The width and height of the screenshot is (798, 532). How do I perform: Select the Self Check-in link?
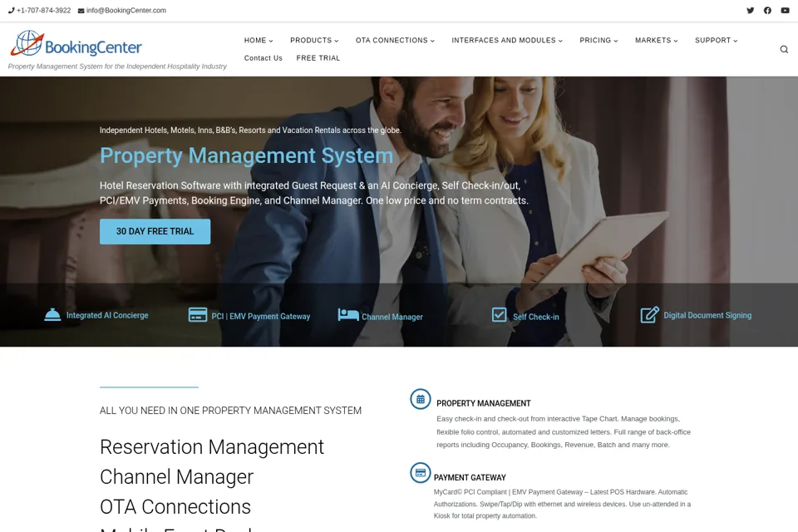click(x=536, y=318)
